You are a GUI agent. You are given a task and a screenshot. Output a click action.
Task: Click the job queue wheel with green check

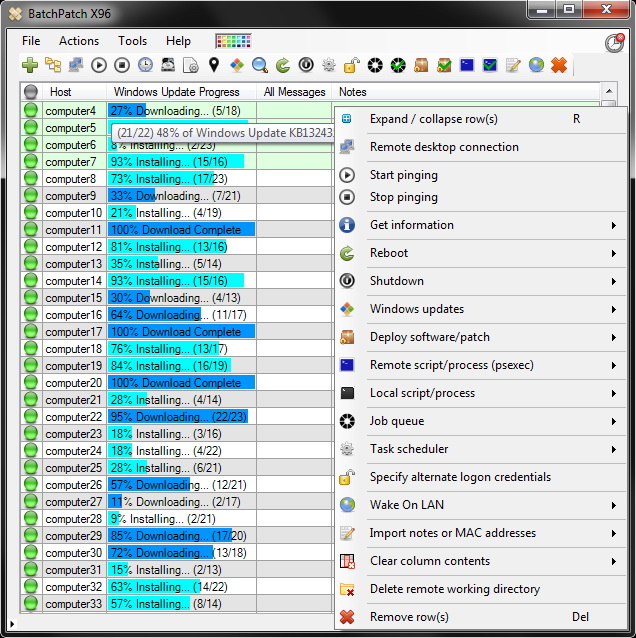tap(398, 65)
